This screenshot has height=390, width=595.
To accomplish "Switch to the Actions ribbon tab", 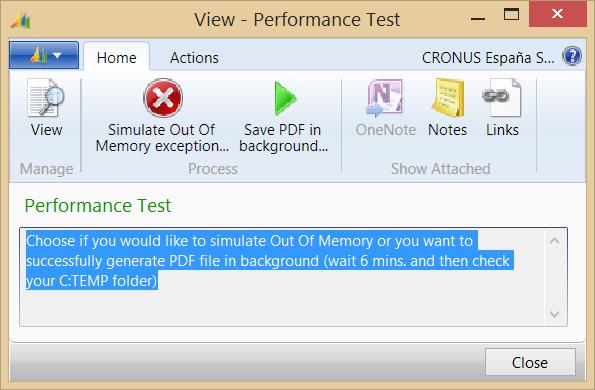I will point(194,58).
